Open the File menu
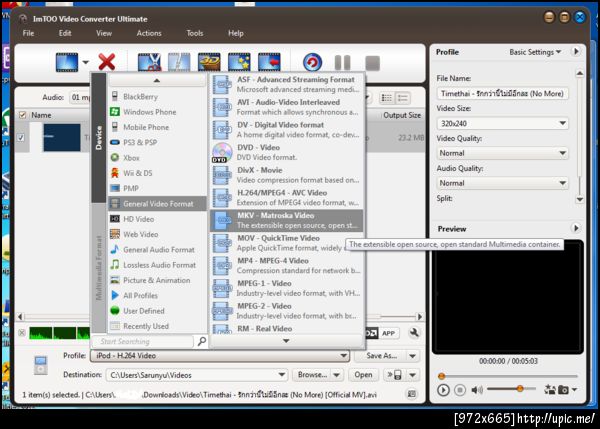The height and width of the screenshot is (429, 600). (28, 33)
